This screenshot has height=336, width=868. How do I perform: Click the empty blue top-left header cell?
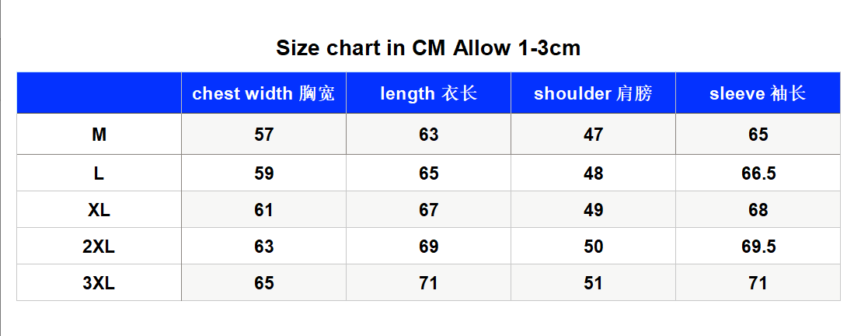99,93
